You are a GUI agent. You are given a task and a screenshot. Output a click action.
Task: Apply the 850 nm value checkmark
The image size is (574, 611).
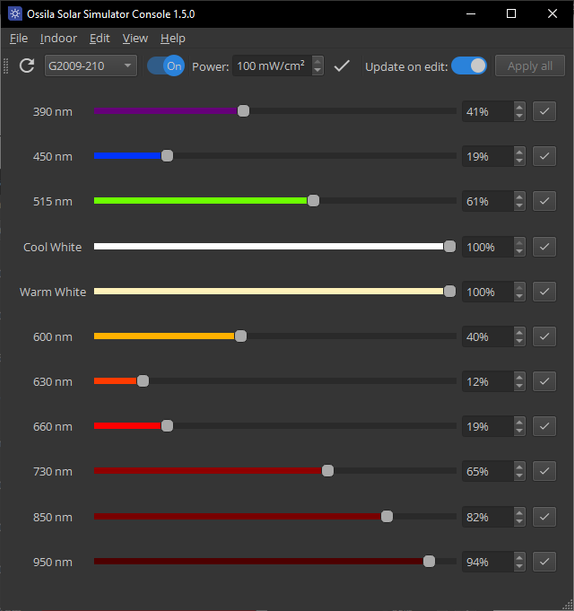point(544,517)
